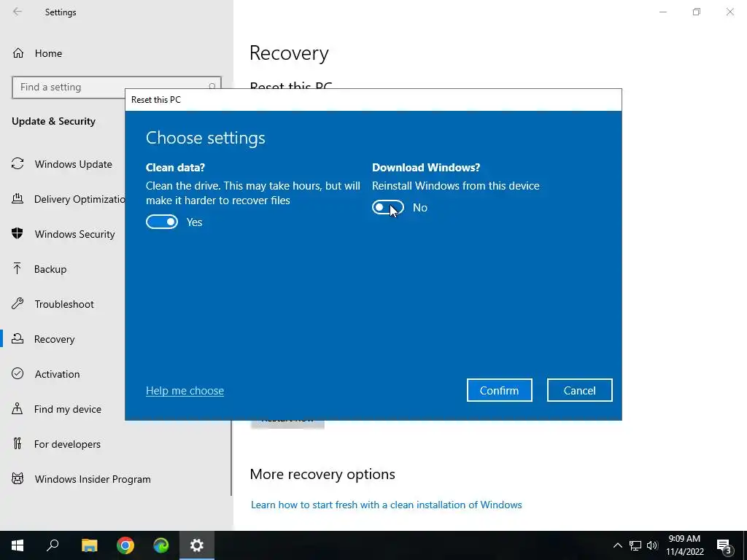This screenshot has height=560, width=747.
Task: Toggle the Download Windows switch
Action: pyautogui.click(x=388, y=207)
